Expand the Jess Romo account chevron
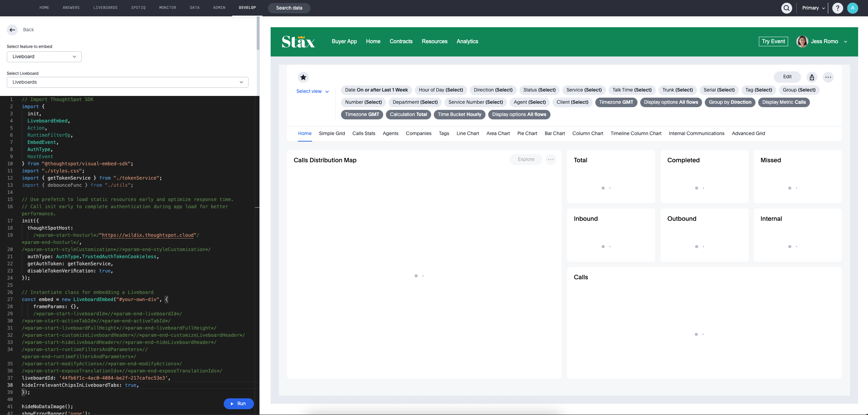This screenshot has height=415, width=868. (x=846, y=42)
